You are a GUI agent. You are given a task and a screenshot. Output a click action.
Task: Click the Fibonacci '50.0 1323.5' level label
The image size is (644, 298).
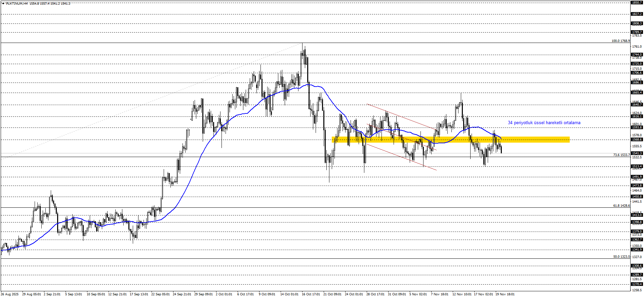[621, 257]
